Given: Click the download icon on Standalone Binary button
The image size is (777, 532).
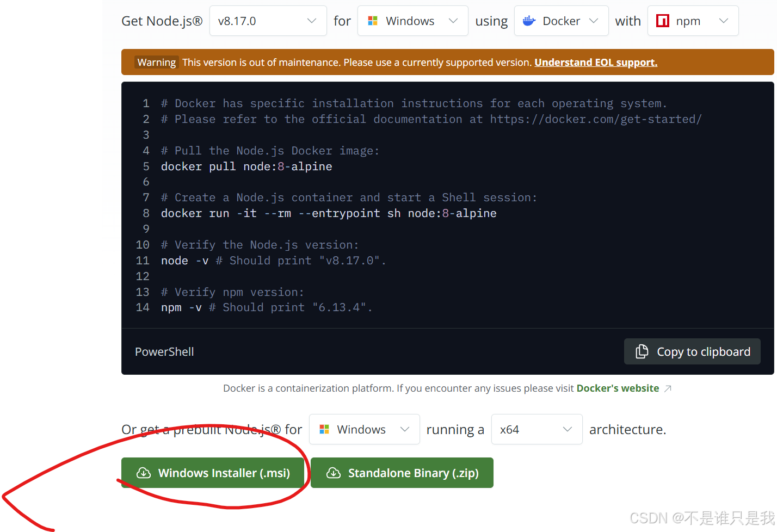Looking at the screenshot, I should [334, 473].
